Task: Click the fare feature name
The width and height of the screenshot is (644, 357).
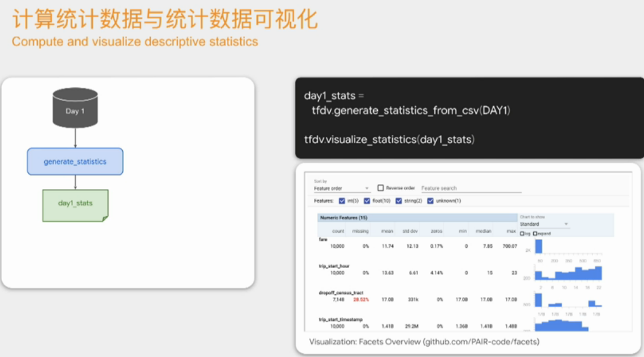Action: tap(323, 240)
